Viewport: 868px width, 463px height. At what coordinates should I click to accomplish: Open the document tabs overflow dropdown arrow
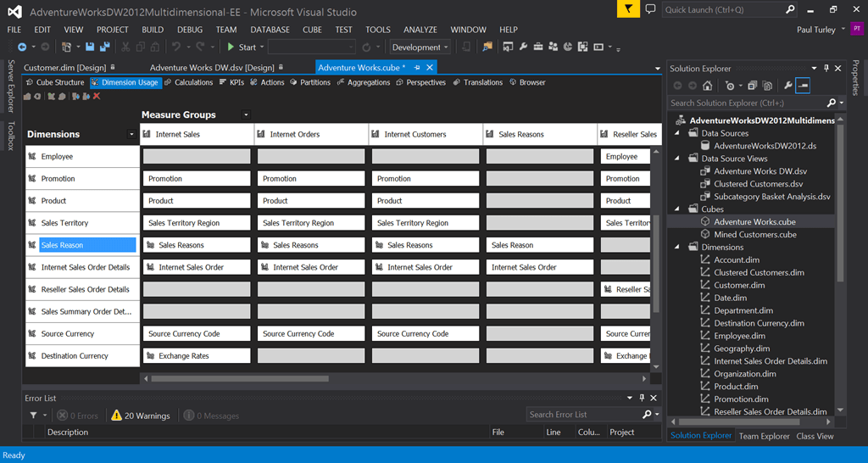[658, 69]
